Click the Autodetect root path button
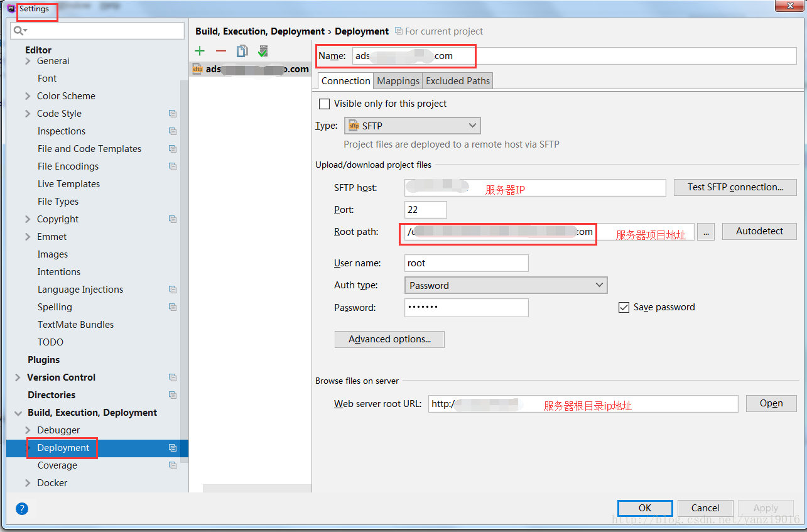The height and width of the screenshot is (532, 807). point(759,231)
